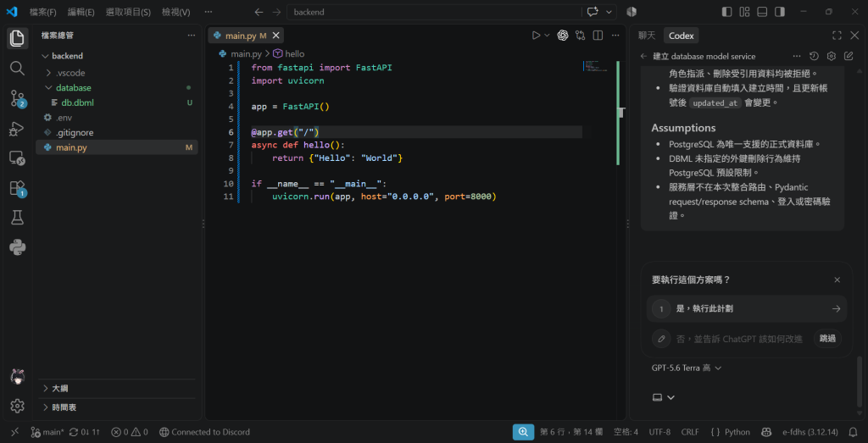Toggle the primary side bar layout button
Viewport: 868px width, 443px height.
pyautogui.click(x=726, y=12)
